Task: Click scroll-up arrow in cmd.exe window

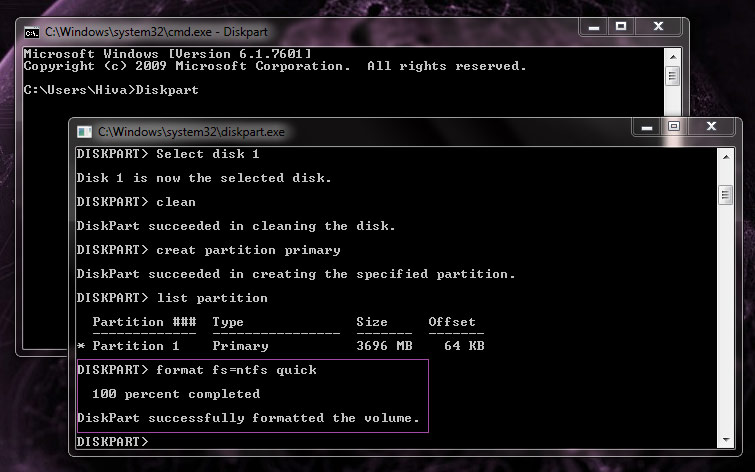Action: click(673, 55)
